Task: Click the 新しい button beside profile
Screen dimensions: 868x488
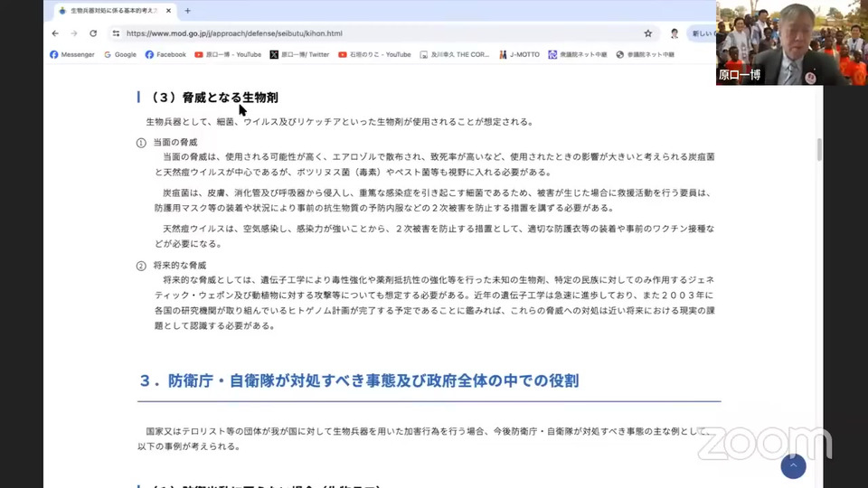Action: [702, 33]
